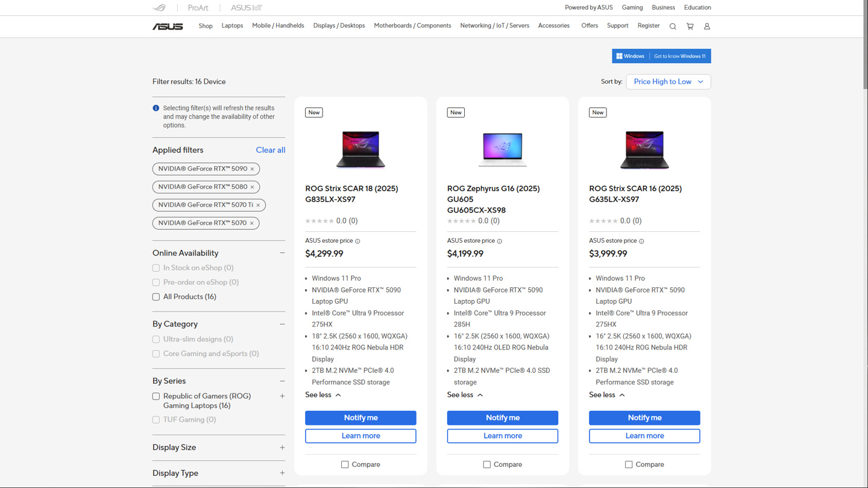The width and height of the screenshot is (868, 488).
Task: Remove the RTX 5090 filter chip
Action: (x=252, y=169)
